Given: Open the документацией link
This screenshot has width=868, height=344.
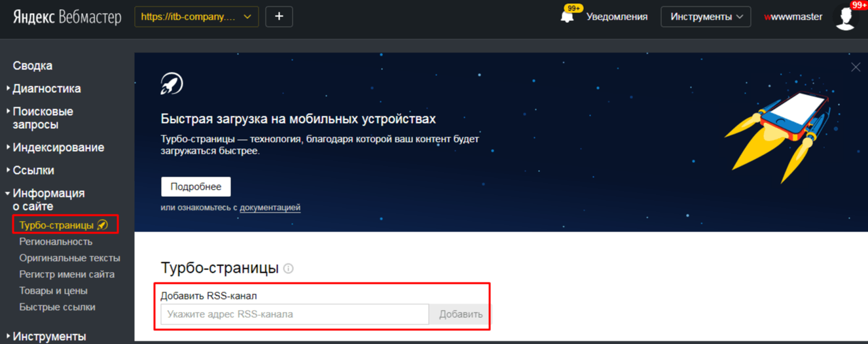Looking at the screenshot, I should pyautogui.click(x=270, y=207).
